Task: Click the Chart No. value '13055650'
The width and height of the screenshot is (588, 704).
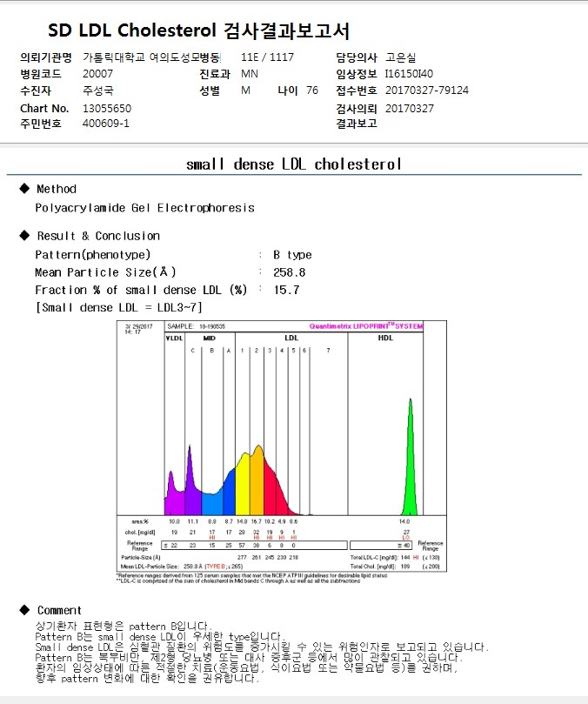Action: tap(107, 109)
